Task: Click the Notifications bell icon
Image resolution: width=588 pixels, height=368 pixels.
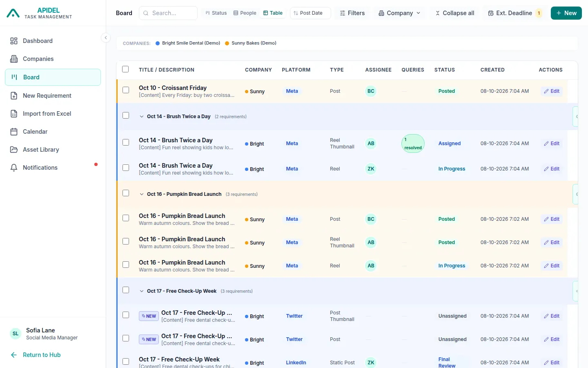Action: [14, 168]
